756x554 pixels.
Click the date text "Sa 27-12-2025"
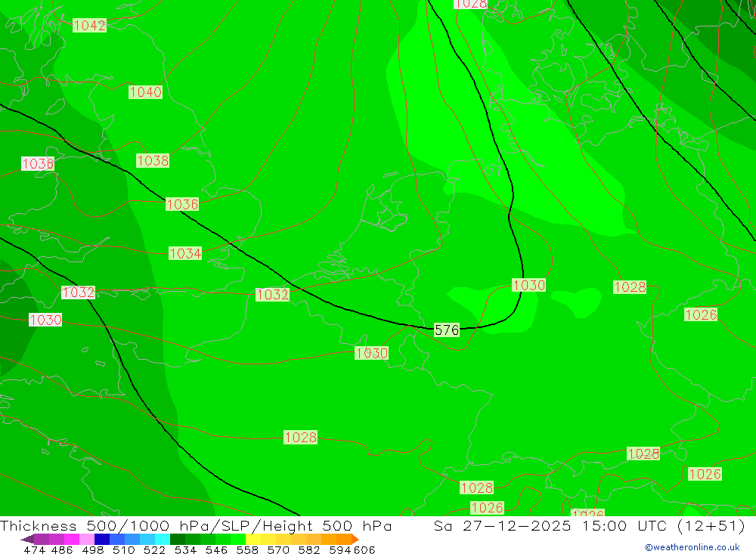click(x=503, y=525)
